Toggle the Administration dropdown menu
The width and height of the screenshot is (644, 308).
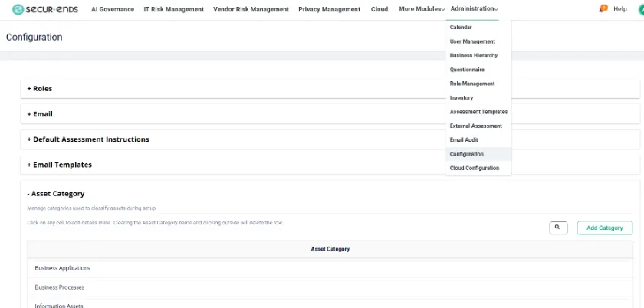pos(474,8)
